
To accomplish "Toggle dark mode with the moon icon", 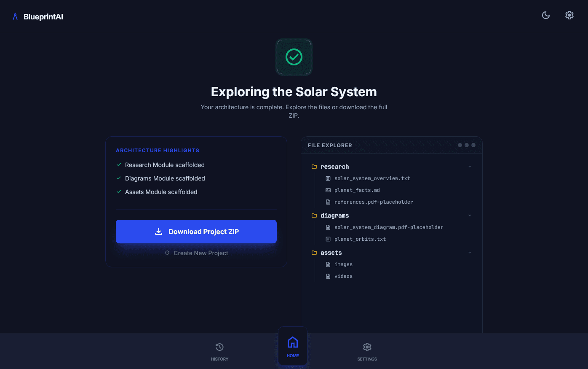I will pyautogui.click(x=546, y=15).
